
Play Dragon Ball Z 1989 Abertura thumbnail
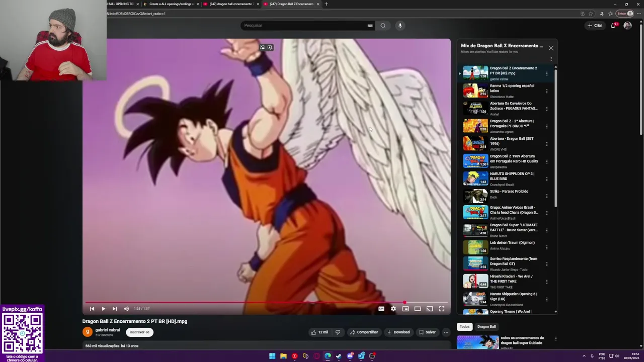[475, 161]
